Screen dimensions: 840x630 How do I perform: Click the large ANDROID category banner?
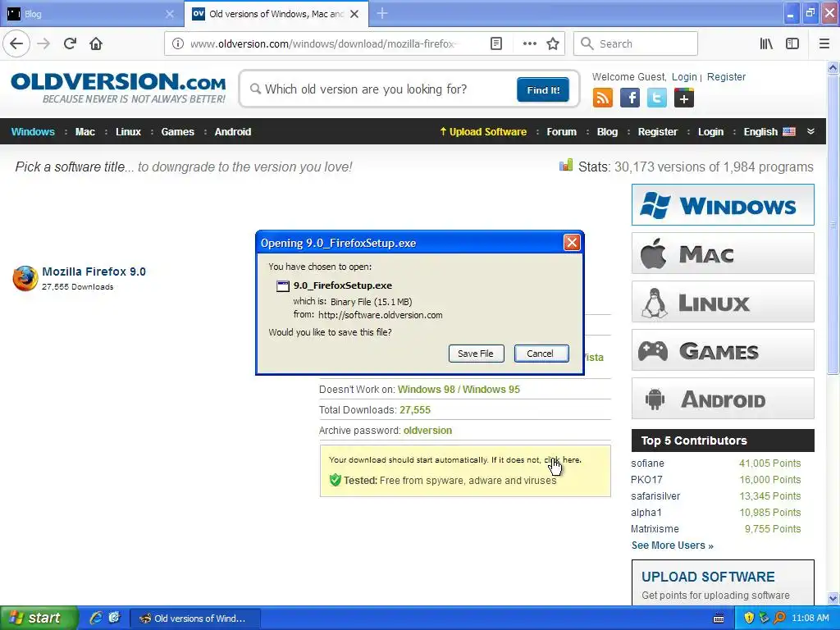pos(723,398)
